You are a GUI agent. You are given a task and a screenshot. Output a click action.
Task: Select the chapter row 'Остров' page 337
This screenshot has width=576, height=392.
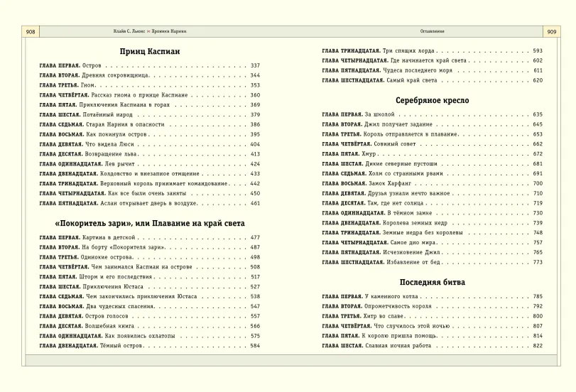150,66
